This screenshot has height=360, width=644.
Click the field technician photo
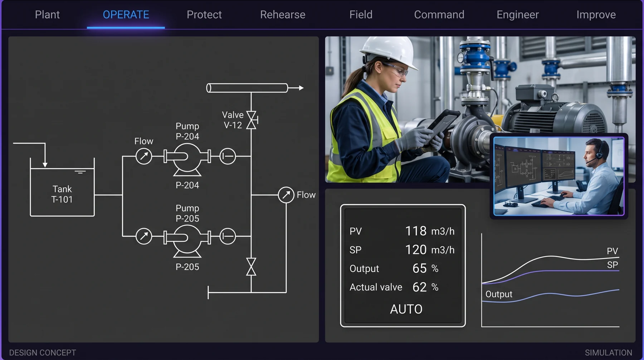408,109
